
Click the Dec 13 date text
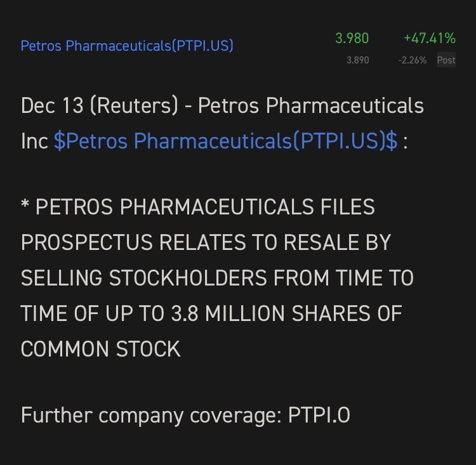click(52, 105)
